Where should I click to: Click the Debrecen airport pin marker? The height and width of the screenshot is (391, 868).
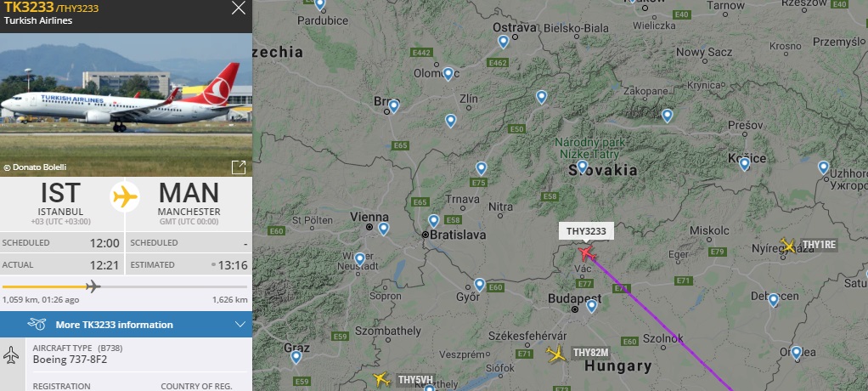(x=774, y=300)
